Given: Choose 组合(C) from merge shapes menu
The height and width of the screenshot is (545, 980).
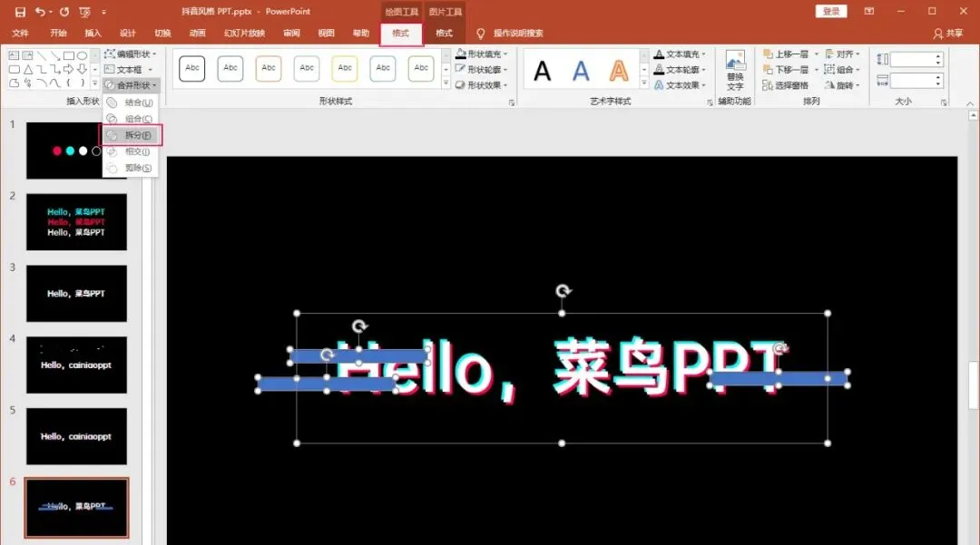Looking at the screenshot, I should [x=130, y=119].
